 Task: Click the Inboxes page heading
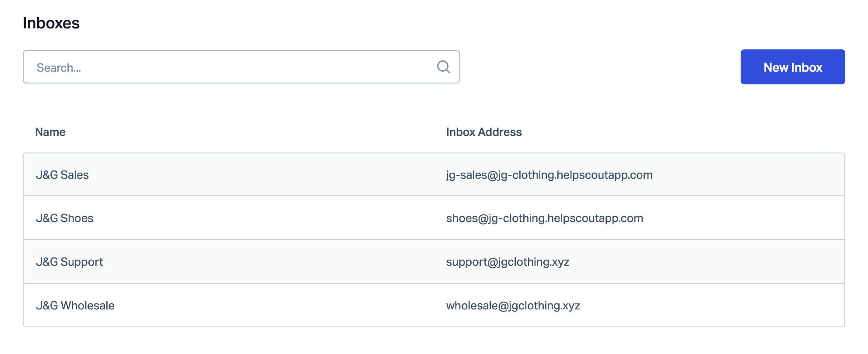(x=51, y=23)
